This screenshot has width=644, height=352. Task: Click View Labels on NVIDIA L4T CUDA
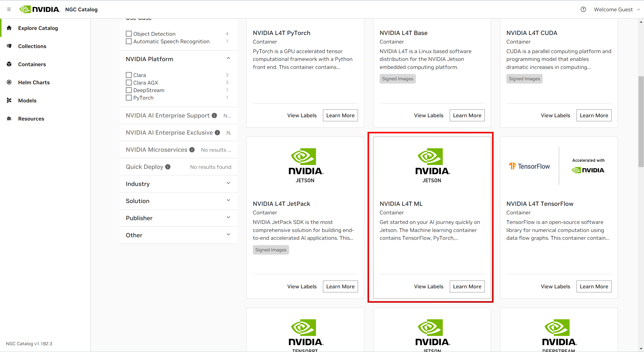pos(555,115)
